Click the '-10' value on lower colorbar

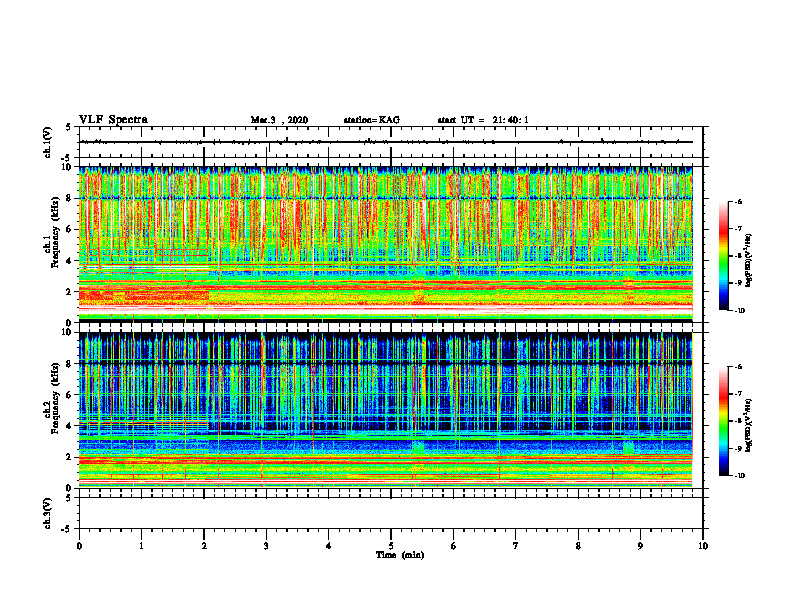[x=739, y=476]
